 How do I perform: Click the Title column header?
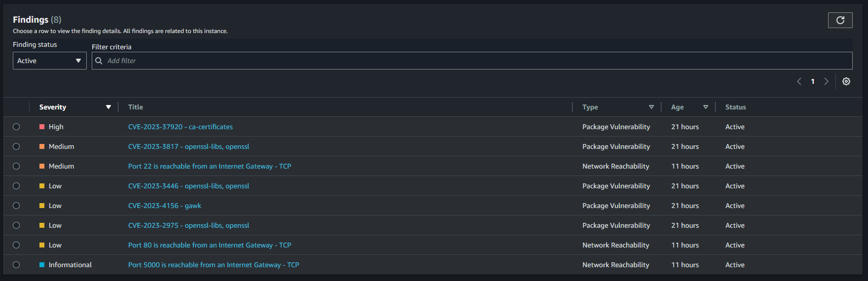(x=136, y=107)
